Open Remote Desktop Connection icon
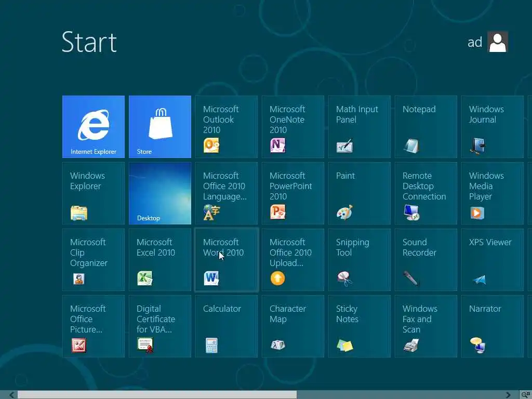 click(x=411, y=212)
